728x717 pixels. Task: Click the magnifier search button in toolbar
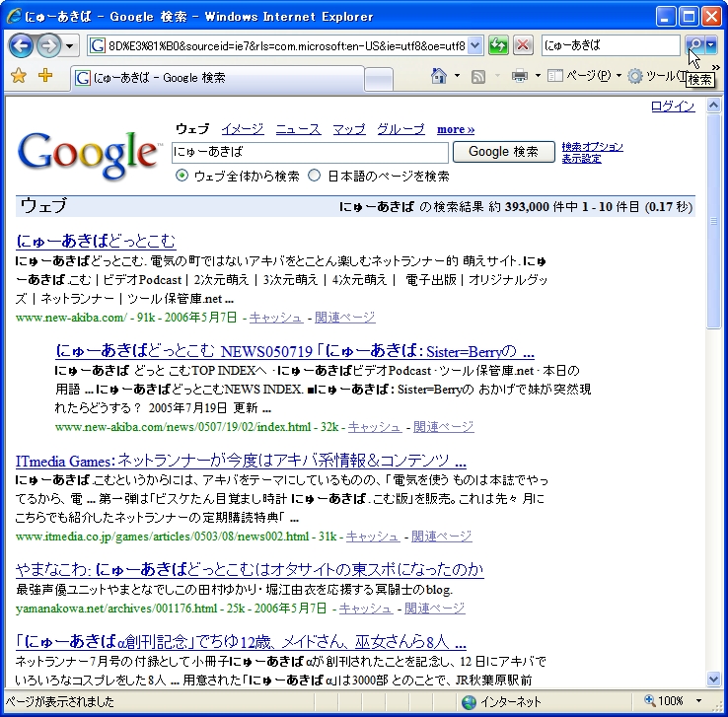[694, 45]
